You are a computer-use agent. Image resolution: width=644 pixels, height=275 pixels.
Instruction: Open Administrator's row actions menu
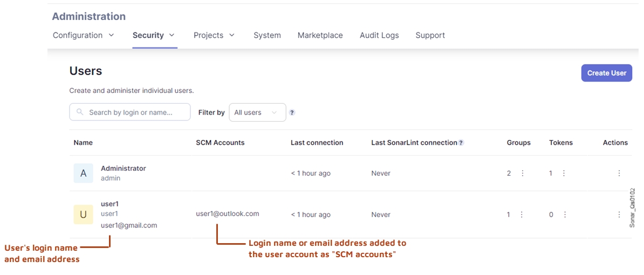[x=619, y=173]
